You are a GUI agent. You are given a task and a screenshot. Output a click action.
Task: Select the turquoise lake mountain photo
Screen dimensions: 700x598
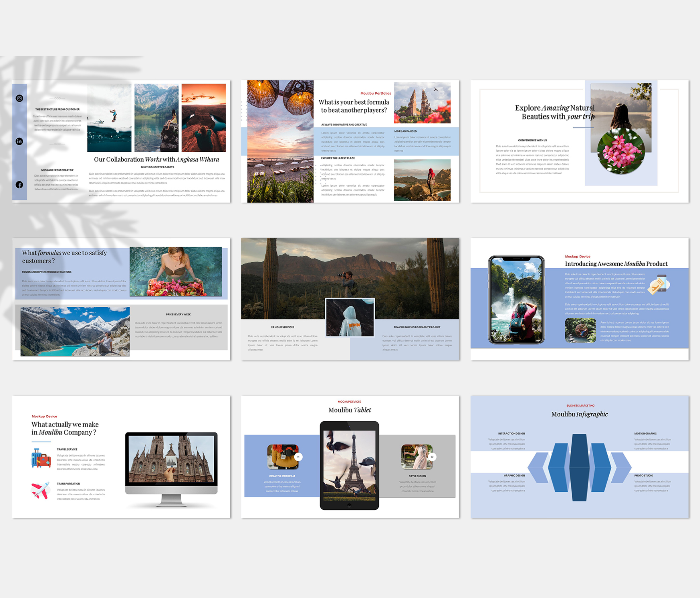[x=75, y=331]
